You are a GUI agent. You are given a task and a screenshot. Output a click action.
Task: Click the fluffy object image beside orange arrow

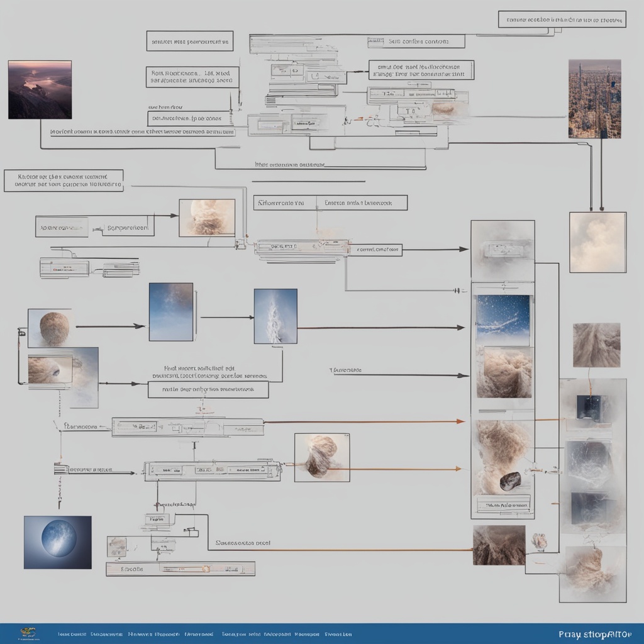[x=322, y=457]
